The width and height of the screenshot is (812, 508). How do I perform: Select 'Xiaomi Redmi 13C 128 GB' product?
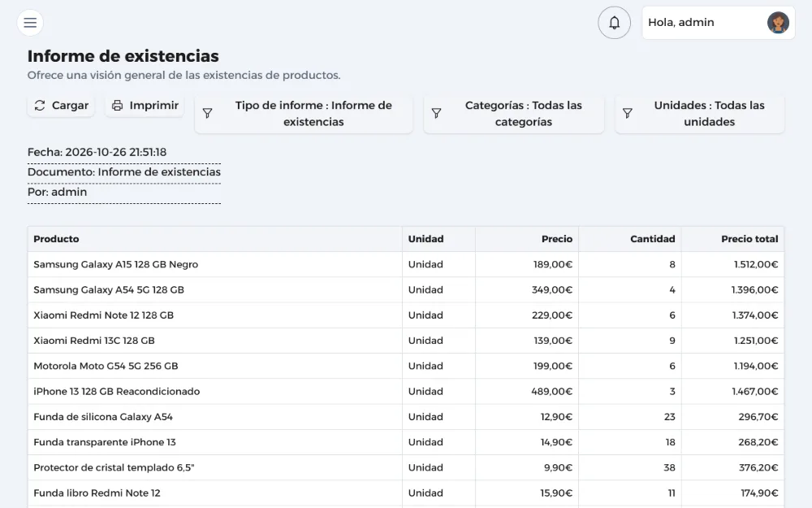point(94,341)
